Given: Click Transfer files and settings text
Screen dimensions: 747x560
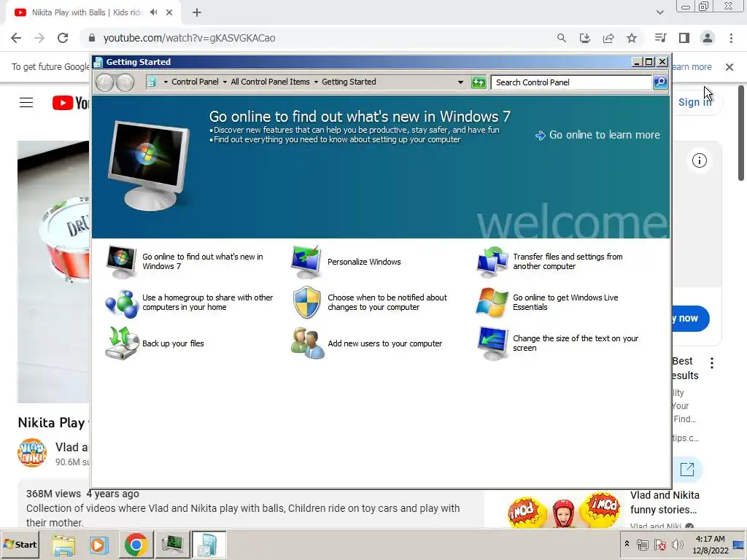Looking at the screenshot, I should tap(568, 262).
